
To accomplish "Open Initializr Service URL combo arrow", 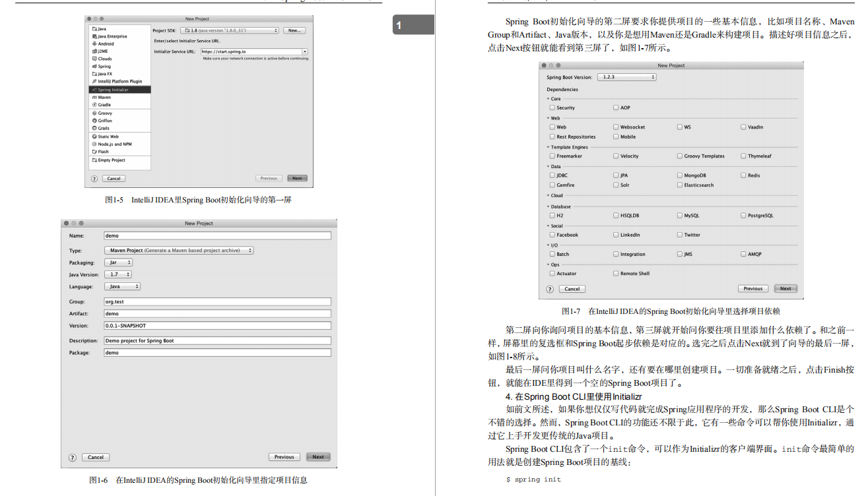I will point(305,51).
